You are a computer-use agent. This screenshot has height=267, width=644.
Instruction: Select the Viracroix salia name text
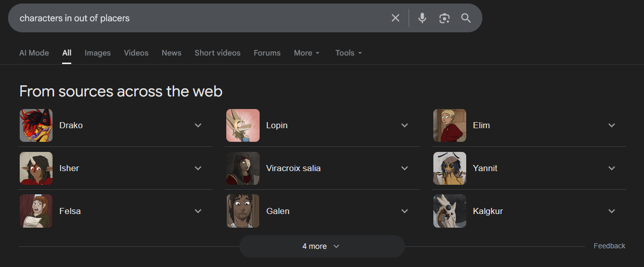(x=293, y=168)
